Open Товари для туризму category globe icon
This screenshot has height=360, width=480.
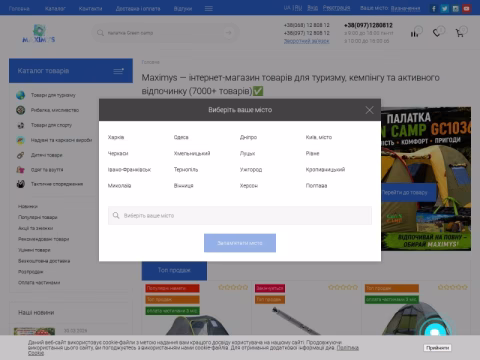tap(21, 95)
